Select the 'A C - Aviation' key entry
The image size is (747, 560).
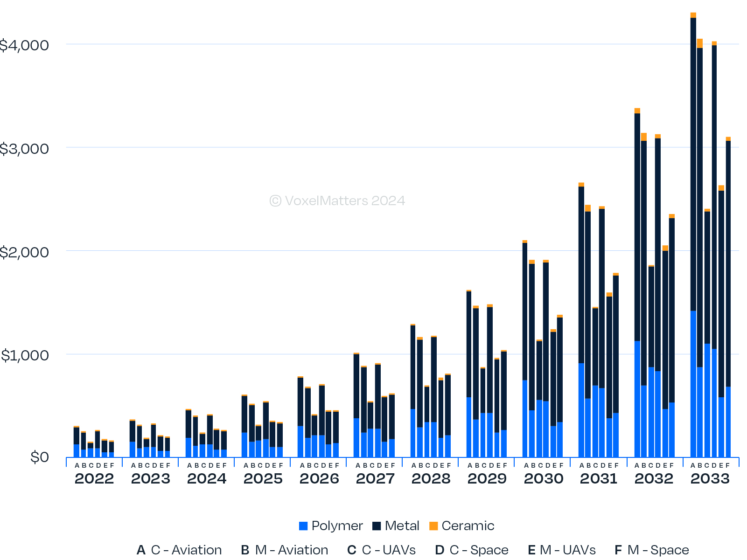click(x=179, y=550)
